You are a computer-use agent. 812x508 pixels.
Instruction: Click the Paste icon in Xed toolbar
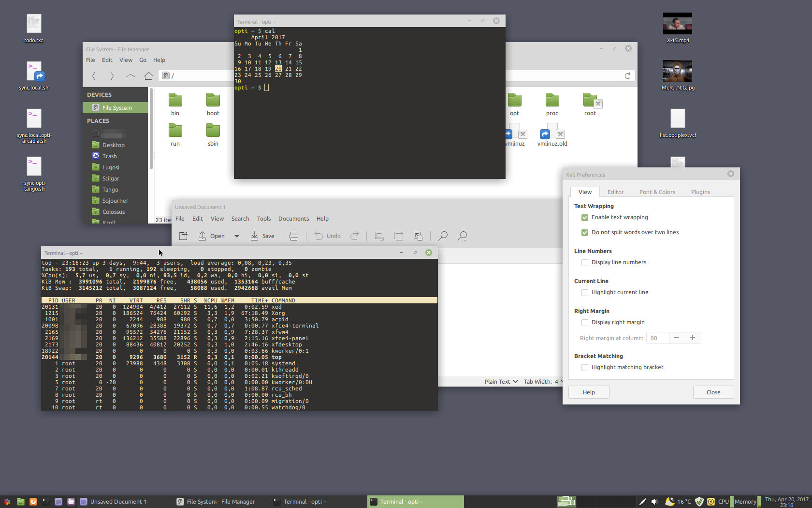(x=418, y=236)
